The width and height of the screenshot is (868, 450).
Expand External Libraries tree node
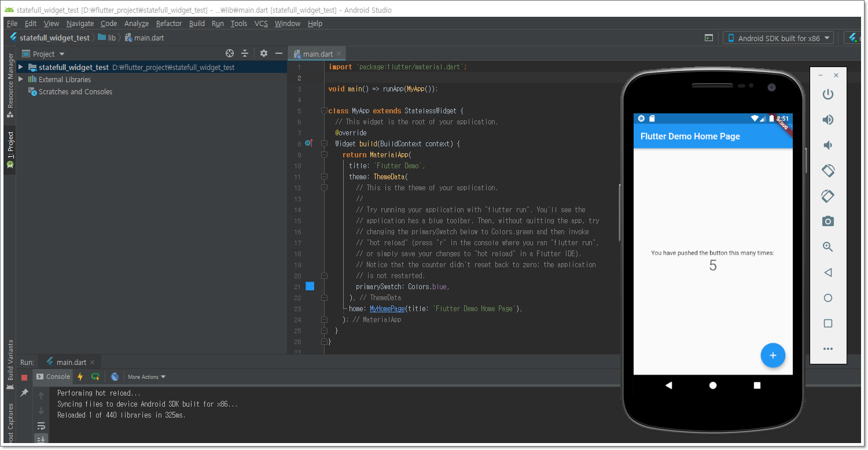pos(21,79)
